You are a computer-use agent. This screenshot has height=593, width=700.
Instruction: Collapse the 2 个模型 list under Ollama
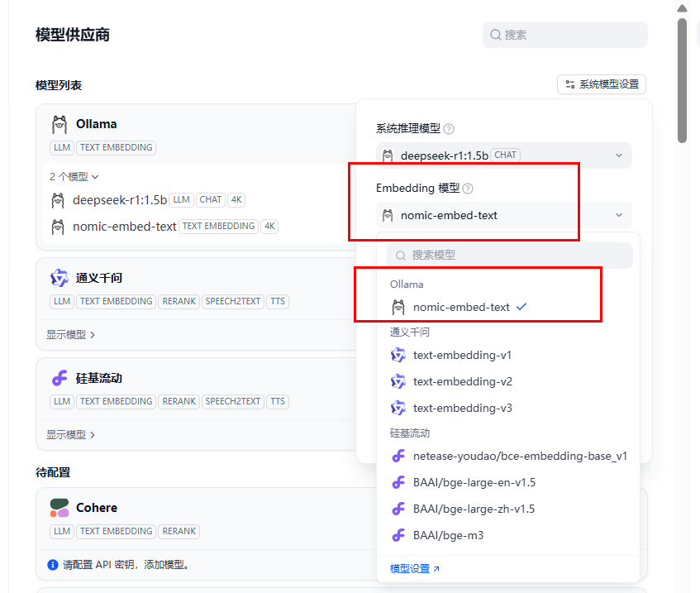[74, 177]
